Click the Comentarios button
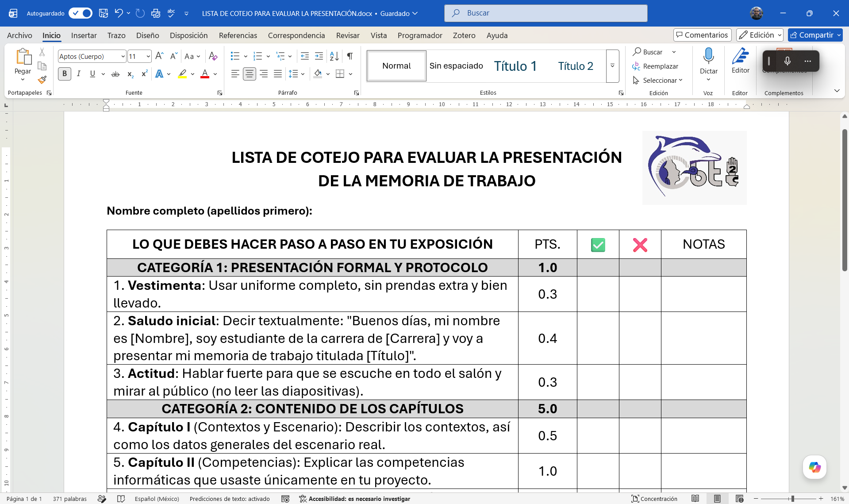 click(x=702, y=35)
